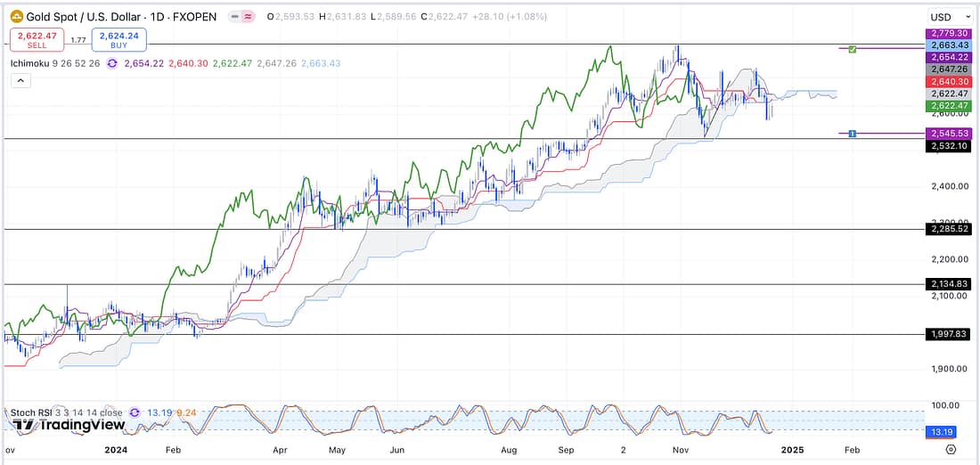980x465 pixels.
Task: Click the purple 2,779.30 price label
Action: pos(950,33)
